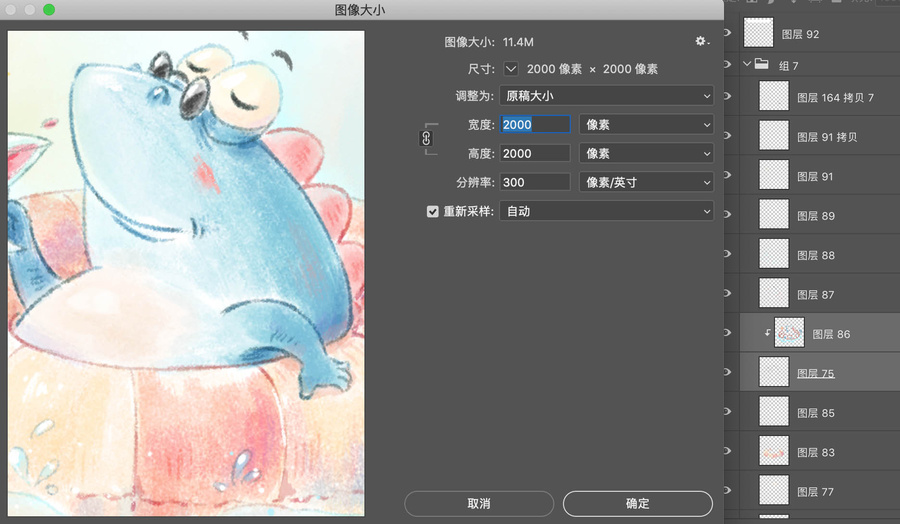This screenshot has width=900, height=524.
Task: Open the gear settings menu in dialog
Action: 702,41
